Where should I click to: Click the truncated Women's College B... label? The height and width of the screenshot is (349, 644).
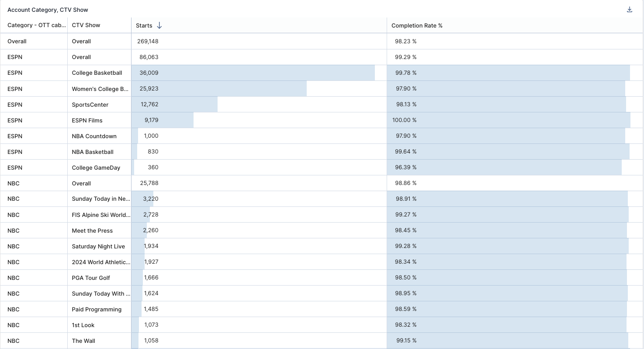pos(100,88)
